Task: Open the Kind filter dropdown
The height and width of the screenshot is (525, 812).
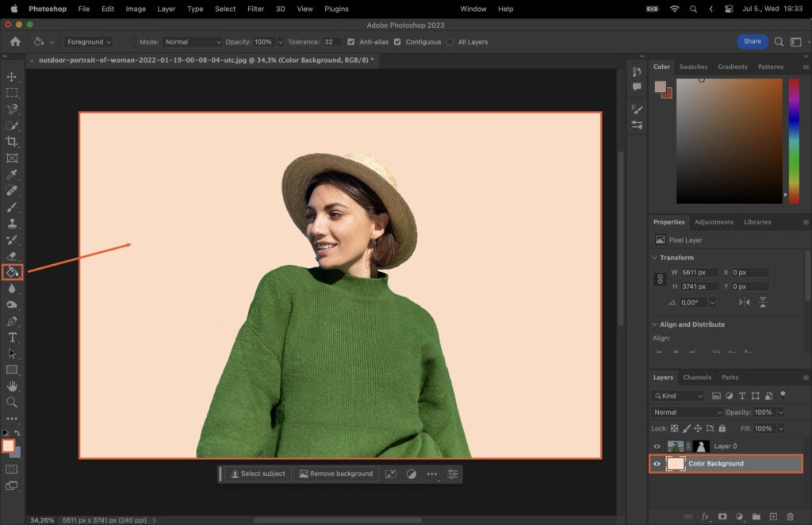Action: point(678,396)
